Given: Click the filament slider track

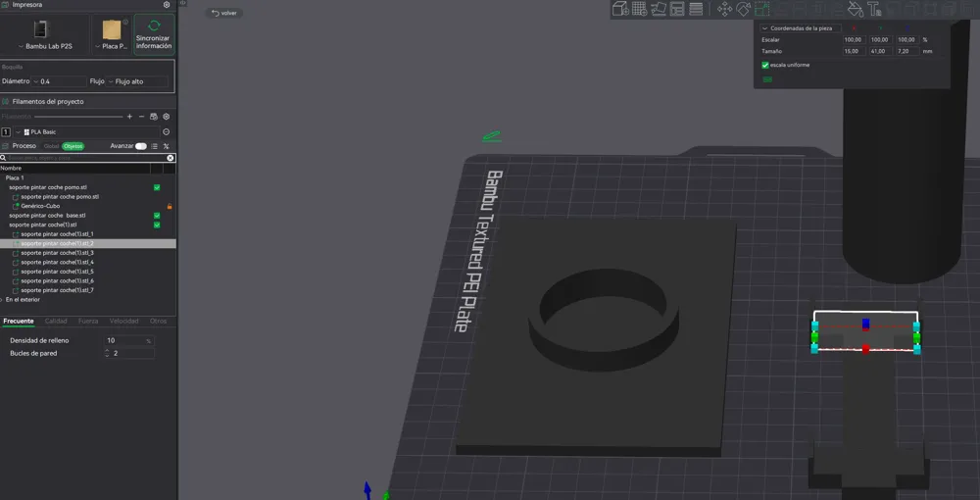Looking at the screenshot, I should (78, 117).
